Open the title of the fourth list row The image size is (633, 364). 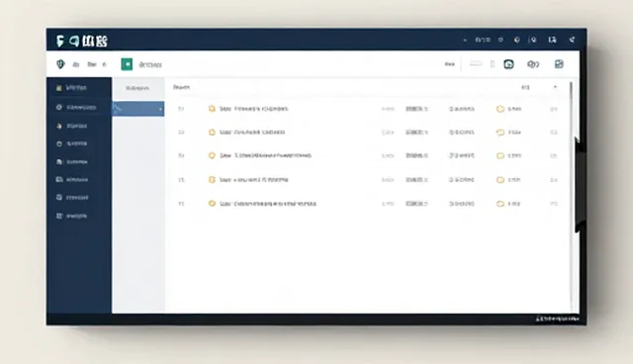point(253,180)
